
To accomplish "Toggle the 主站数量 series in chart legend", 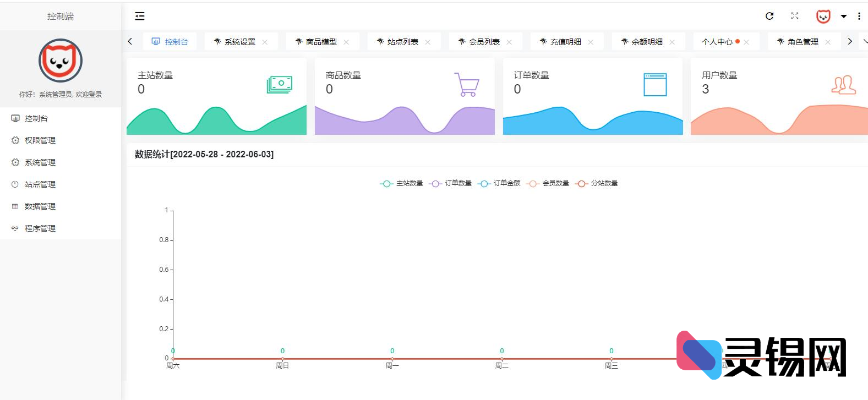I will coord(402,183).
